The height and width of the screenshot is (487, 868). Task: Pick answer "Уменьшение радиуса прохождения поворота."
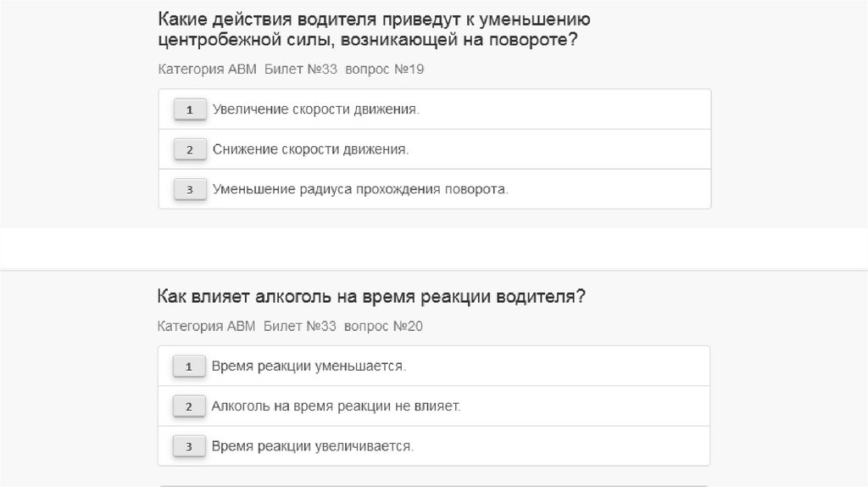(360, 189)
